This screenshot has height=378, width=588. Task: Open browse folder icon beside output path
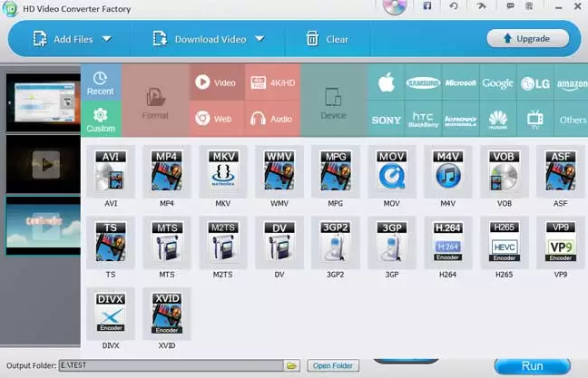pyautogui.click(x=292, y=366)
